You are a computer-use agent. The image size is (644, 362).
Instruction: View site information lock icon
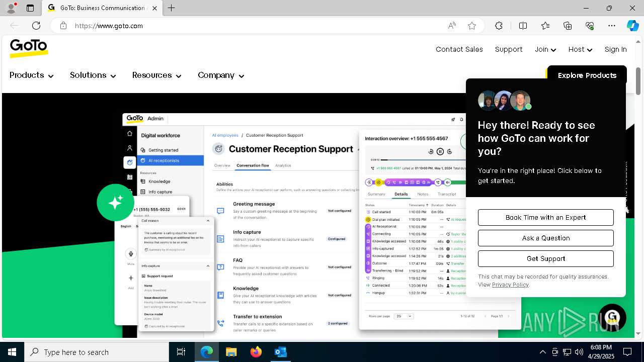(63, 26)
